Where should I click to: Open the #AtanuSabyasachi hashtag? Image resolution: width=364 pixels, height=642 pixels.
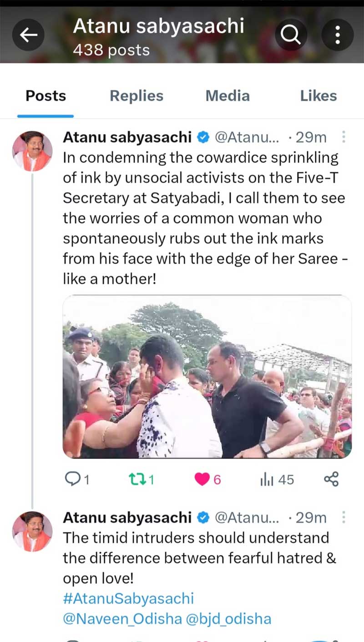(x=128, y=598)
